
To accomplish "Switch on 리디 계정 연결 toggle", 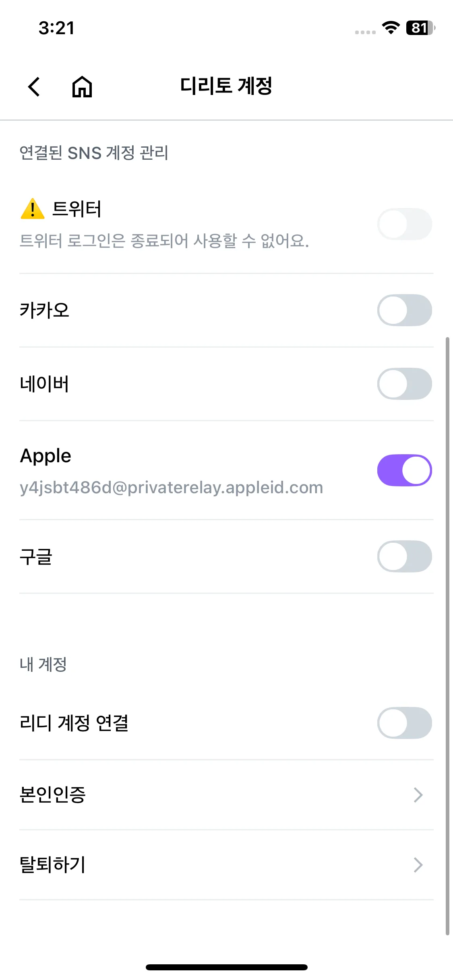I will (404, 723).
